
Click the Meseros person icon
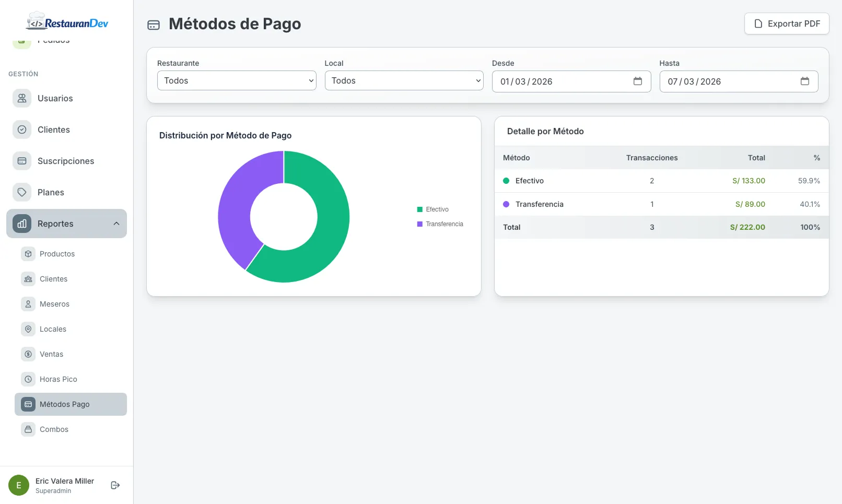click(28, 304)
